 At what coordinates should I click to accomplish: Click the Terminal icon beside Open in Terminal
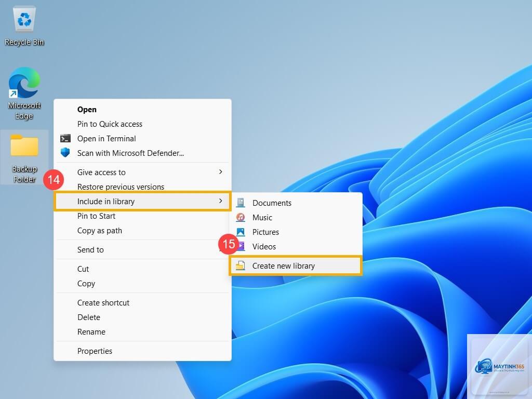(x=65, y=138)
